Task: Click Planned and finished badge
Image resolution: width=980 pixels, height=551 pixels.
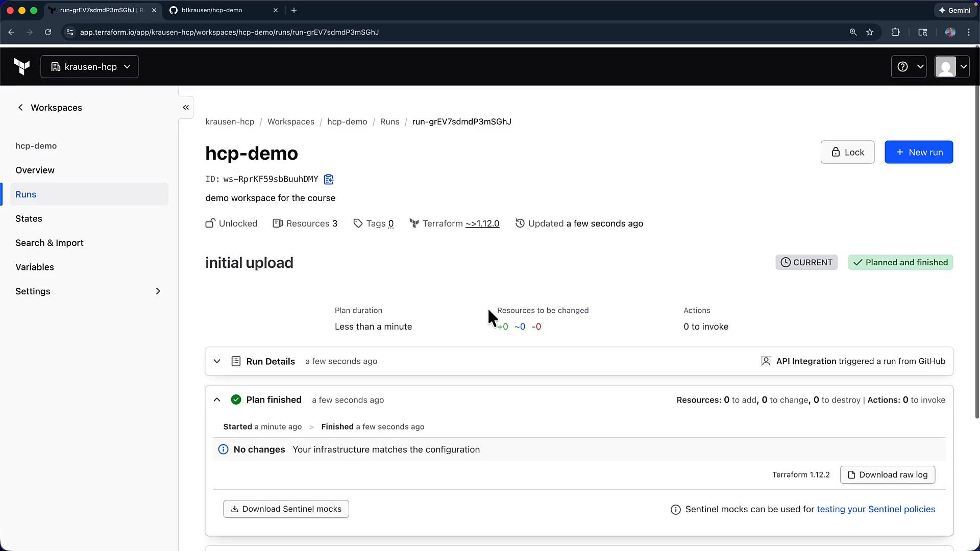Action: pyautogui.click(x=900, y=263)
